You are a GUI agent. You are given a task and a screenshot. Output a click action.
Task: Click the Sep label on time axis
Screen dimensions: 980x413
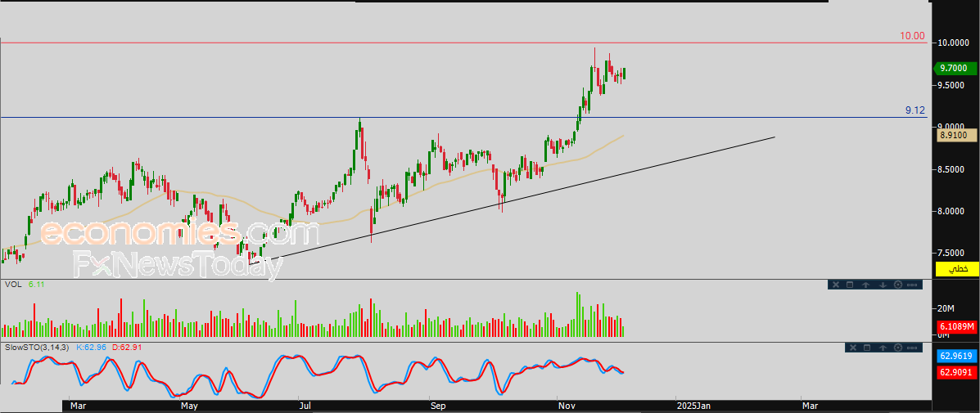[x=437, y=406]
